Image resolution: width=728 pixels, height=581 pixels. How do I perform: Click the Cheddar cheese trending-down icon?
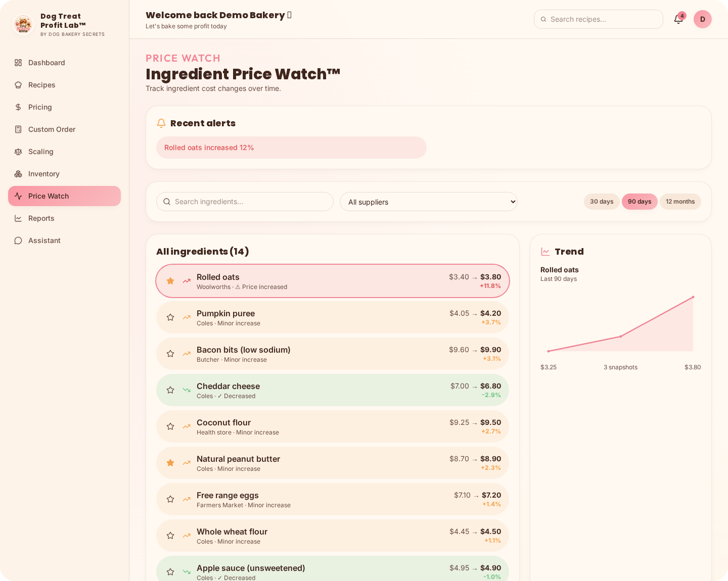tap(187, 390)
